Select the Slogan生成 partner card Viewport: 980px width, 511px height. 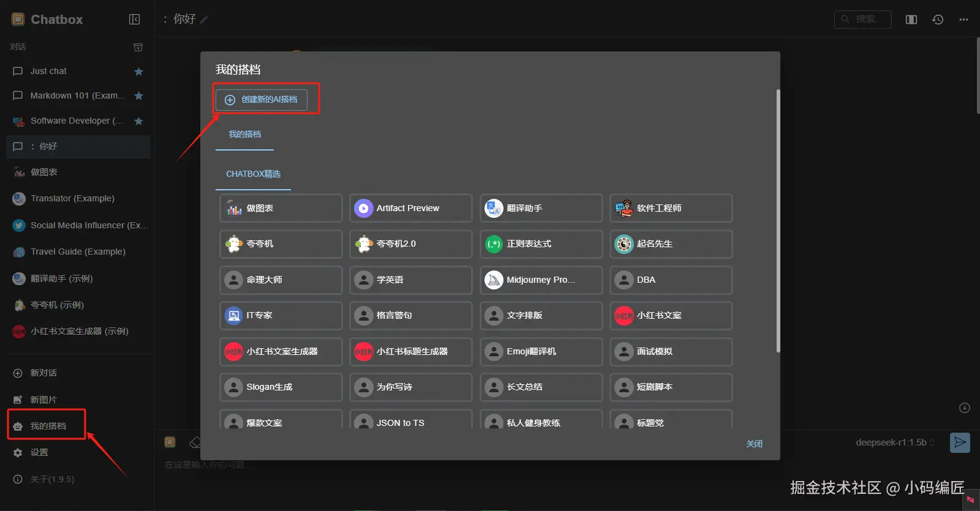coord(281,387)
